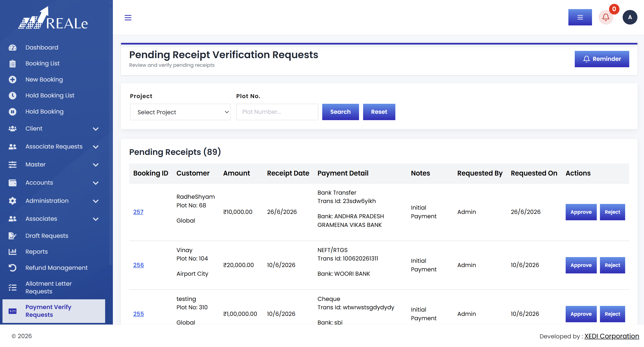
Task: Open Allotment Letter Requests menu item
Action: 49,288
